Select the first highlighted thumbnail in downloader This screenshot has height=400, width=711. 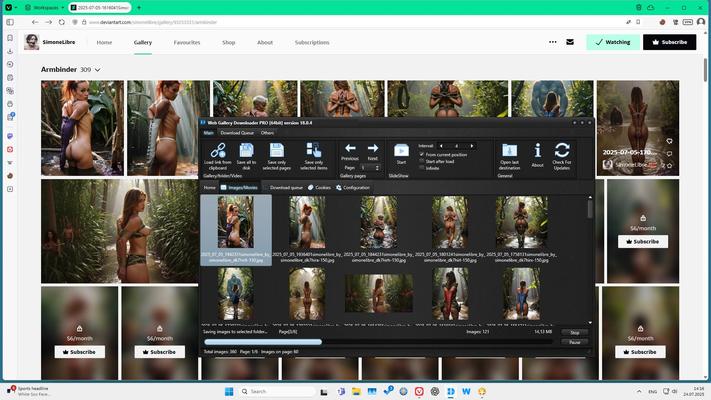click(x=236, y=230)
